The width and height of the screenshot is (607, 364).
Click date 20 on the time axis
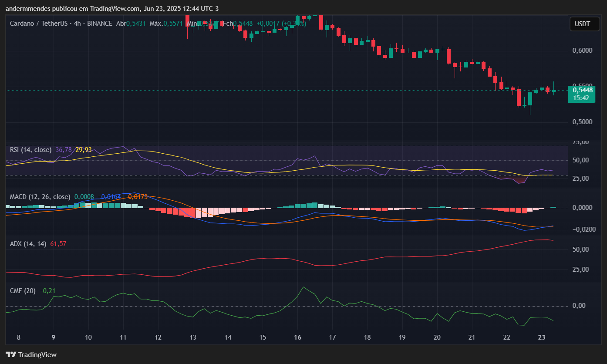coord(437,337)
